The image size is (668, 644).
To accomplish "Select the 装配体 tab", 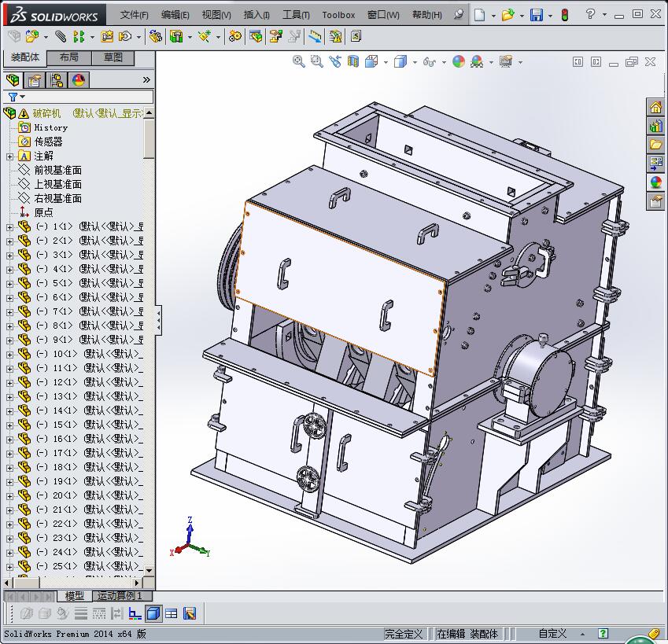I will coord(25,57).
